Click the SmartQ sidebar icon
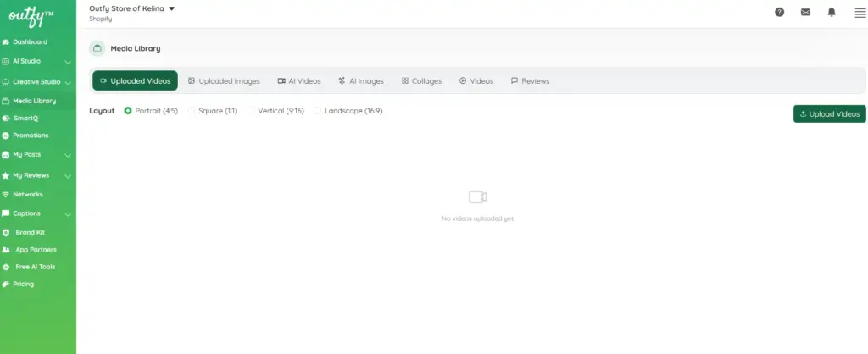 [x=6, y=119]
